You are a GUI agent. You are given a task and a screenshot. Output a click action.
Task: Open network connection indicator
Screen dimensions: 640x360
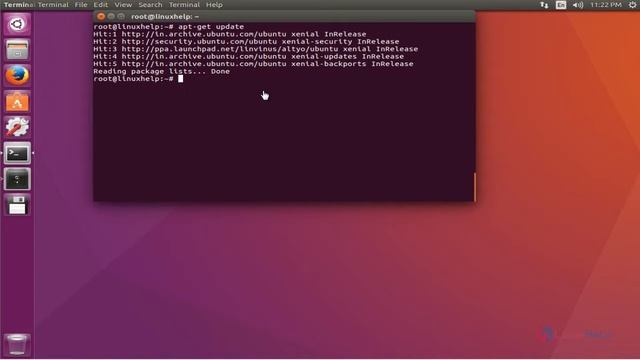pyautogui.click(x=544, y=5)
